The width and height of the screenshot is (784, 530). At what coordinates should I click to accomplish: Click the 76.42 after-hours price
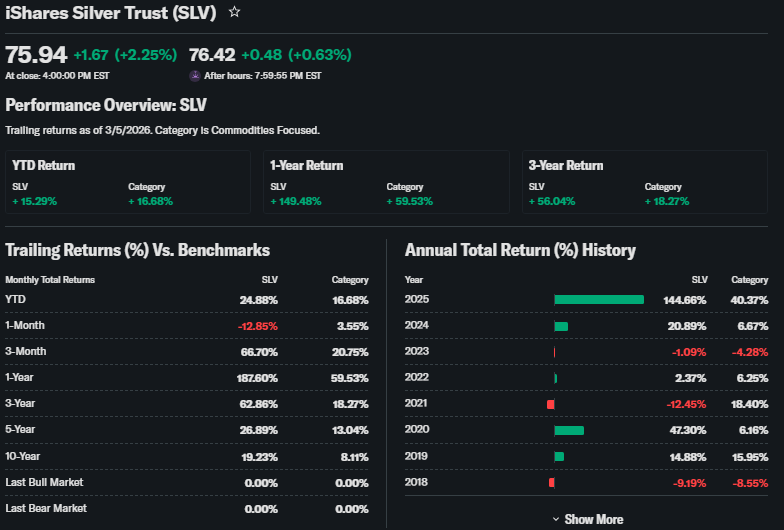point(212,54)
